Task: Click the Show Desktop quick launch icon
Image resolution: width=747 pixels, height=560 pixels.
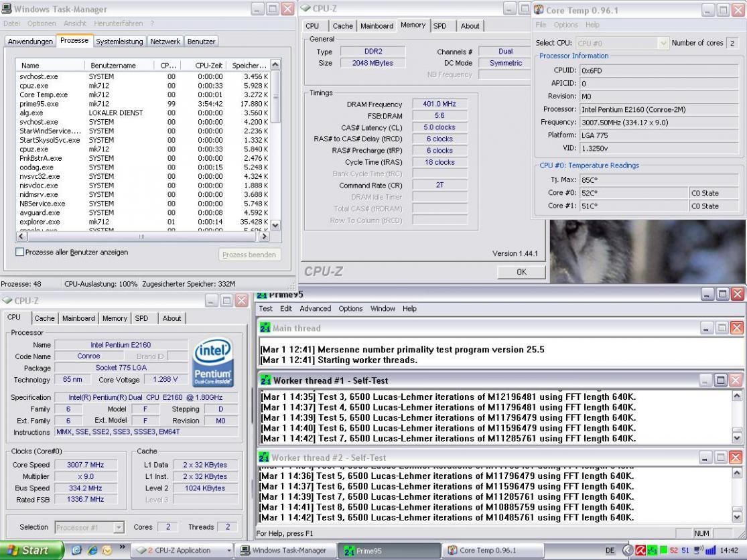Action: coord(76,550)
